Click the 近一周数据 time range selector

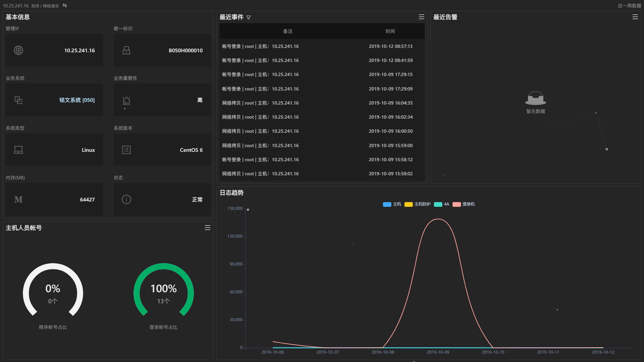tap(629, 6)
